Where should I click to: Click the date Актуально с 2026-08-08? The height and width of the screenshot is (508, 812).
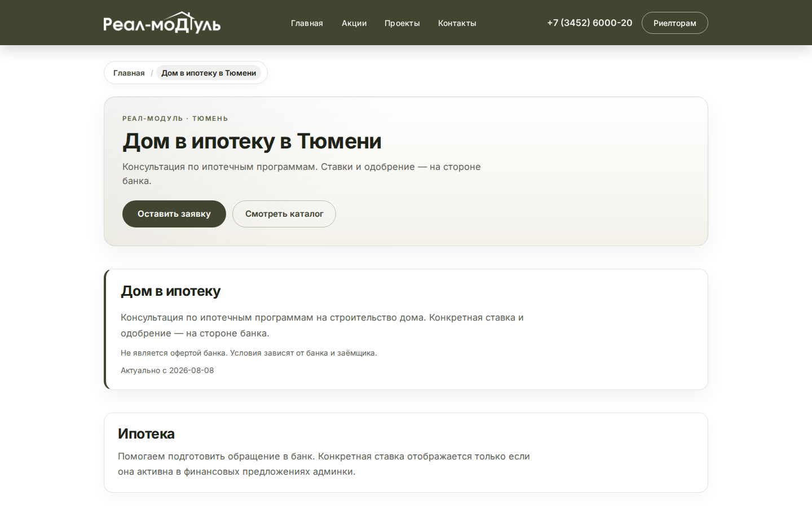[167, 370]
